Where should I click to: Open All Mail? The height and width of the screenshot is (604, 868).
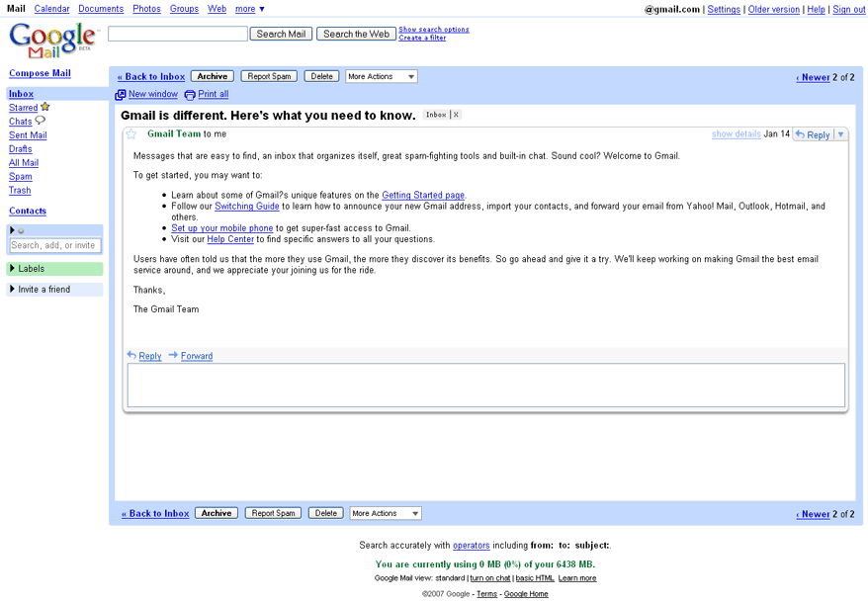pyautogui.click(x=24, y=163)
